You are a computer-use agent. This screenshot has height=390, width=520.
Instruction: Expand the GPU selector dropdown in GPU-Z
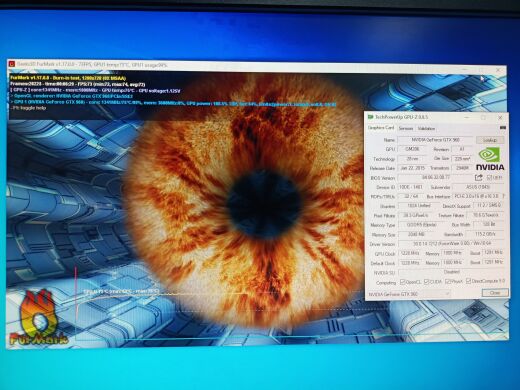pos(447,294)
